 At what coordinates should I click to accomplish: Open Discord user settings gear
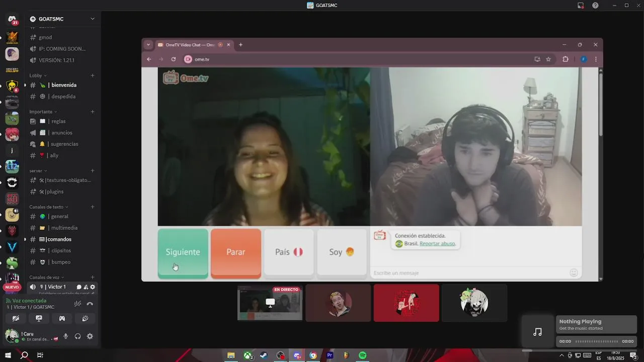point(90,336)
